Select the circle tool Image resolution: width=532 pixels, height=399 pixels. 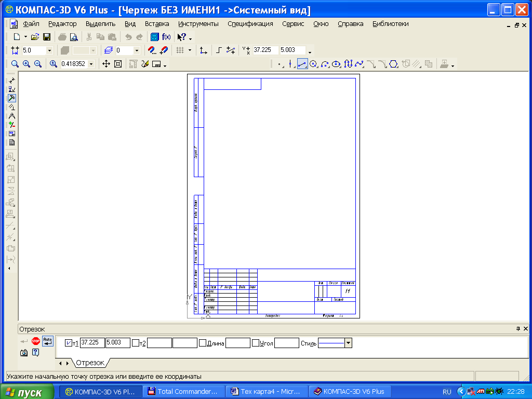point(313,64)
